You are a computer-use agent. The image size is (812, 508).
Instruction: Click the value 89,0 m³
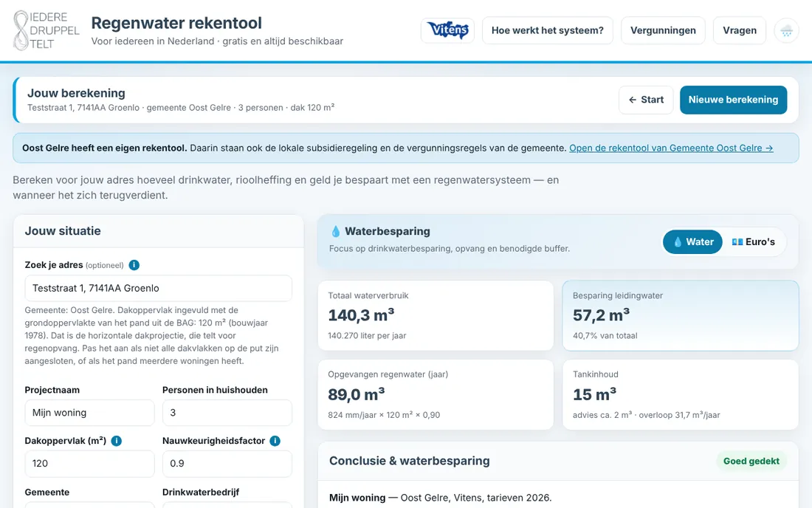[x=357, y=394]
